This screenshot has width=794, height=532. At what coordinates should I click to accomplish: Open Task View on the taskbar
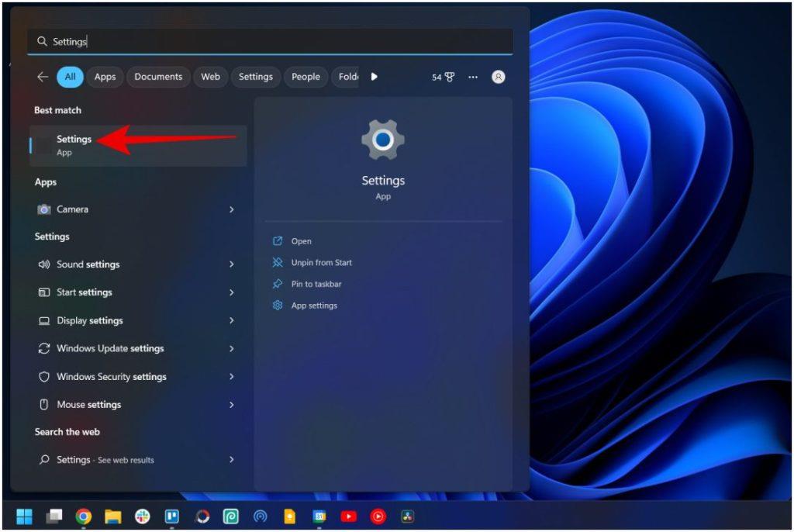pos(54,516)
